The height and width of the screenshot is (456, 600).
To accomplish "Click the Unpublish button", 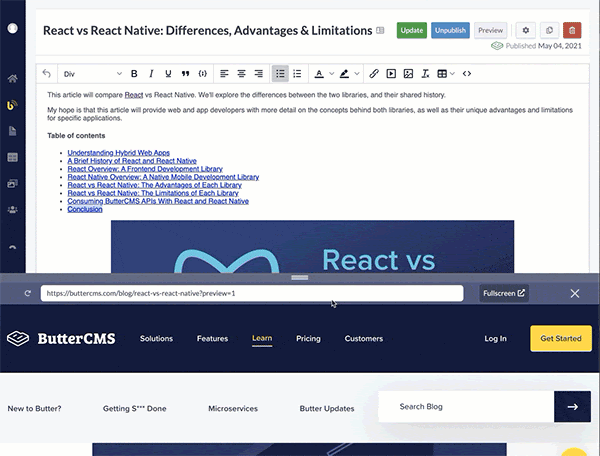I will pos(450,30).
